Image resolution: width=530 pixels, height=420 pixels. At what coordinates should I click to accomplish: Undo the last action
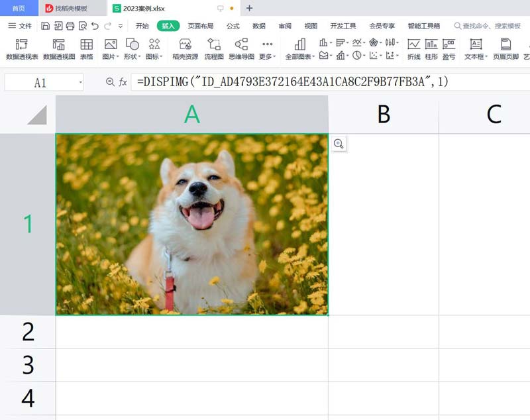point(95,26)
